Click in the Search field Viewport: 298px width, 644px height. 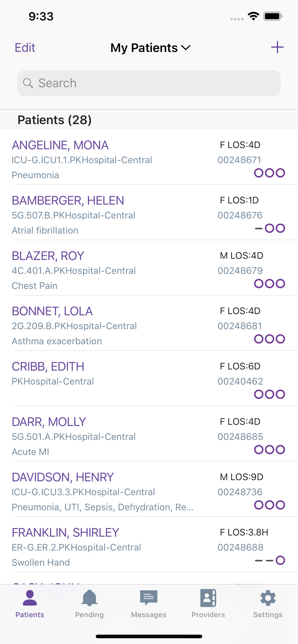click(x=149, y=83)
